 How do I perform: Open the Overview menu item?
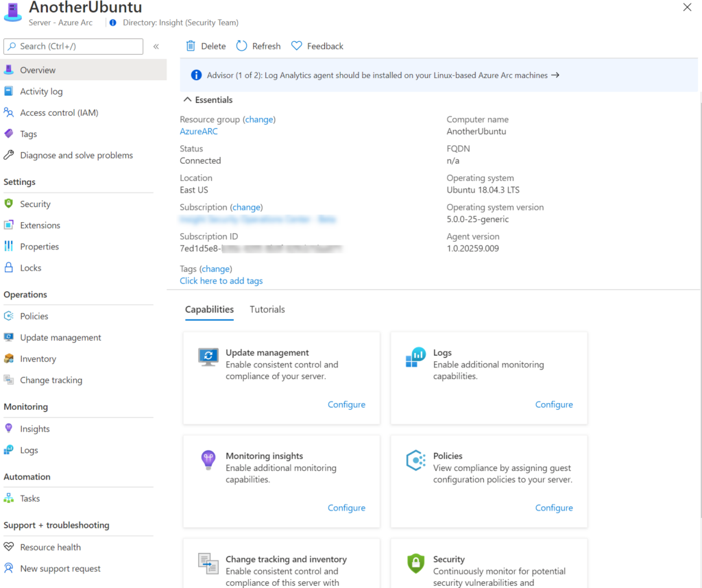click(83, 70)
